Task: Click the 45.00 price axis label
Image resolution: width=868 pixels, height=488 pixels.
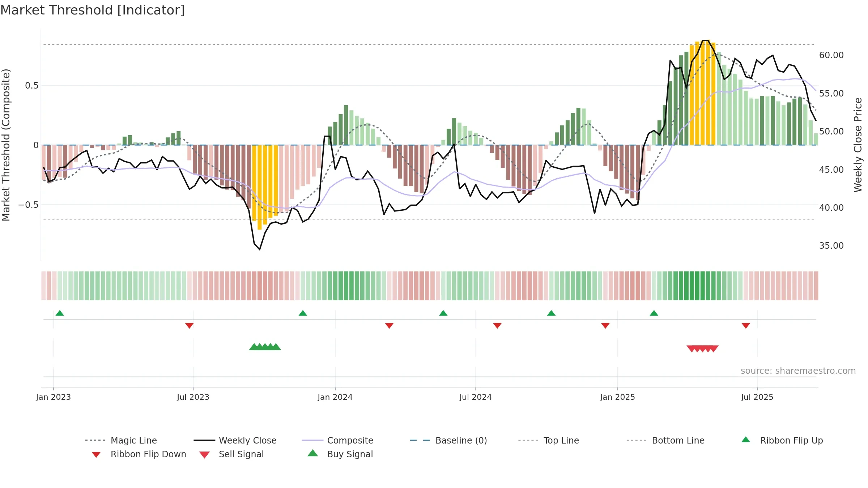Action: (831, 170)
